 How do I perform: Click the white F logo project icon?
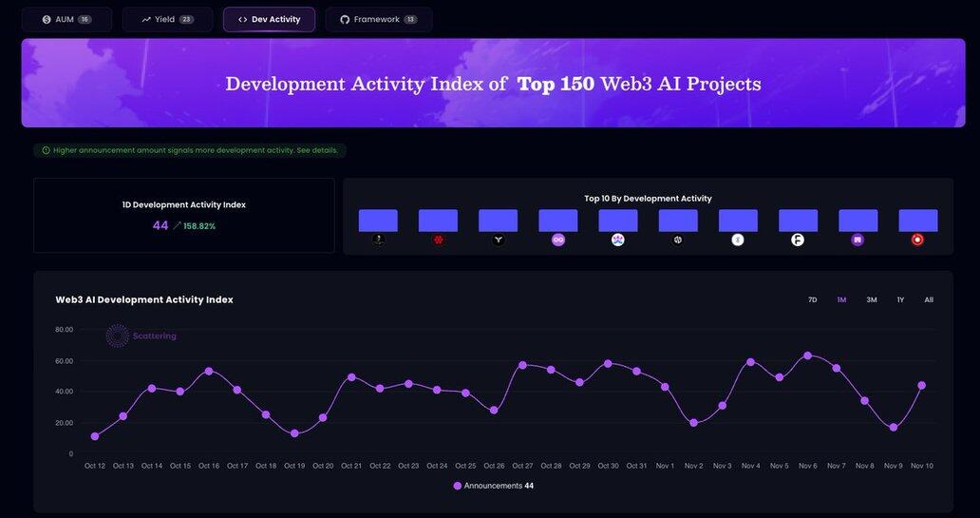(x=798, y=240)
